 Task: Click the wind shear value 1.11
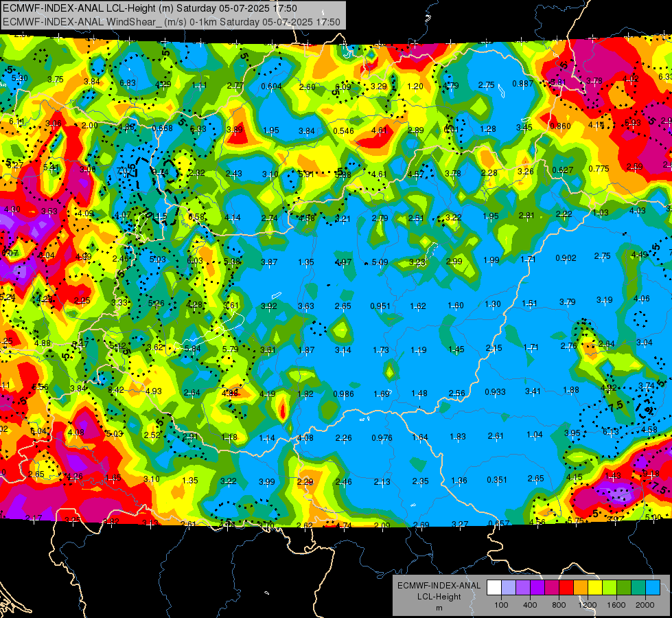coord(199,85)
